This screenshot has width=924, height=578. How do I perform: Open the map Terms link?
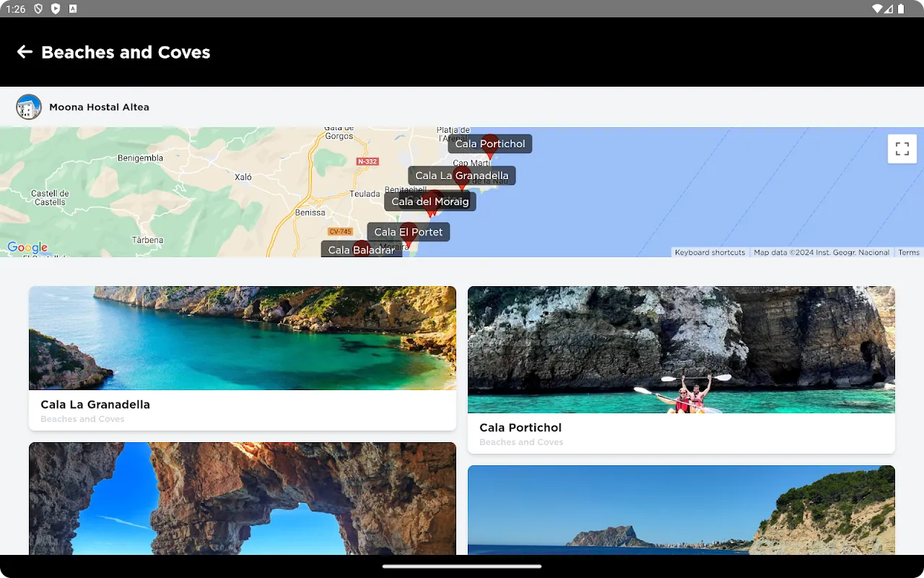[x=908, y=252]
